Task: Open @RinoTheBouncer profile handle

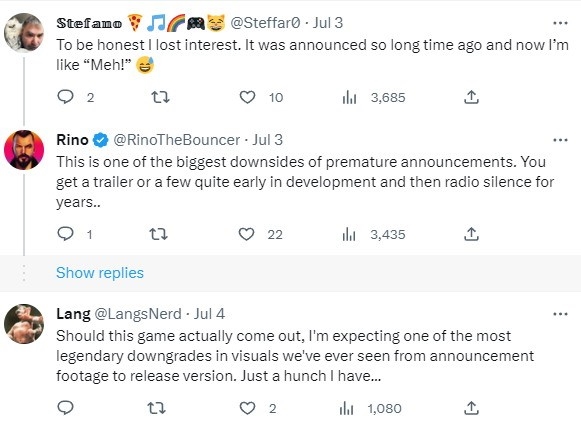Action: point(176,140)
